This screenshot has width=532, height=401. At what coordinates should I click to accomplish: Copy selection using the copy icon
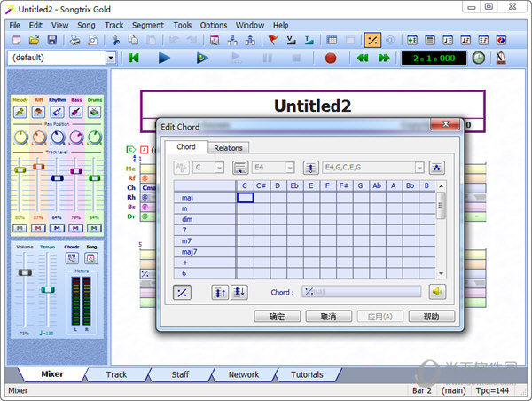(x=133, y=41)
